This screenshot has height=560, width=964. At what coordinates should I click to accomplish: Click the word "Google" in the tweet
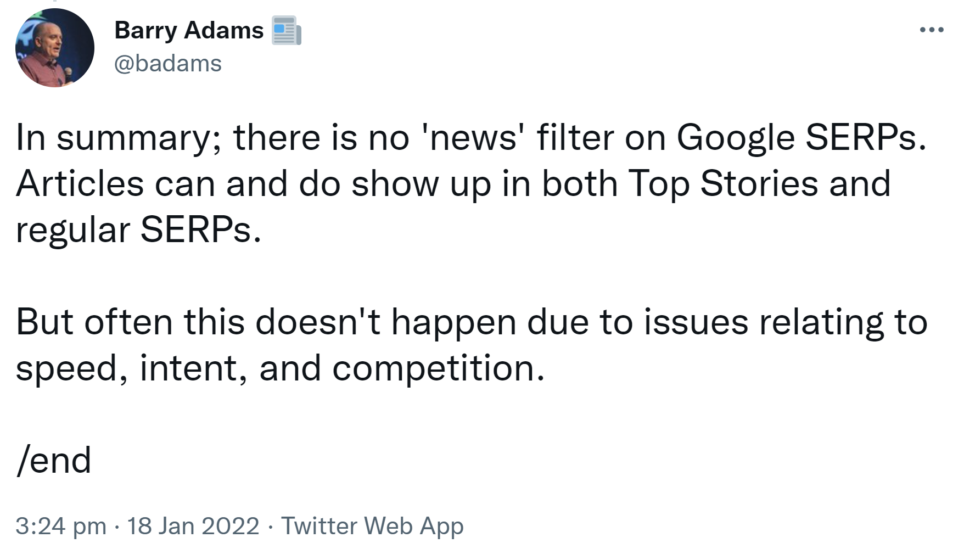tap(735, 137)
